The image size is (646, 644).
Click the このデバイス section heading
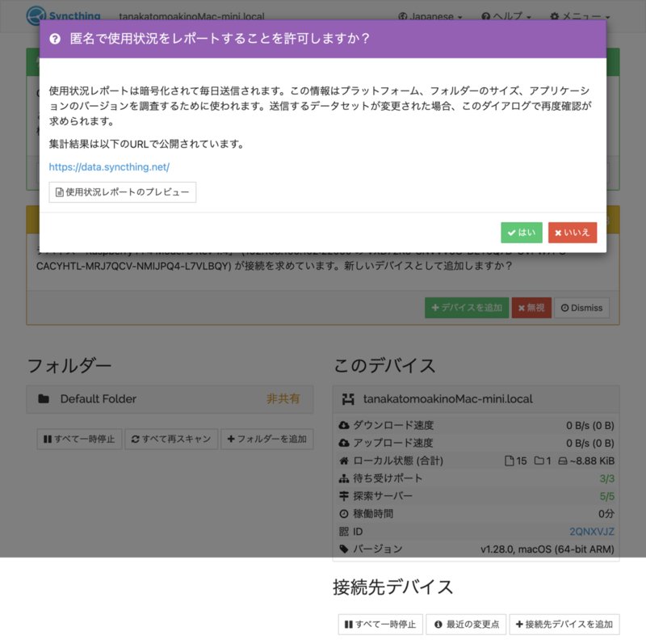pyautogui.click(x=384, y=366)
